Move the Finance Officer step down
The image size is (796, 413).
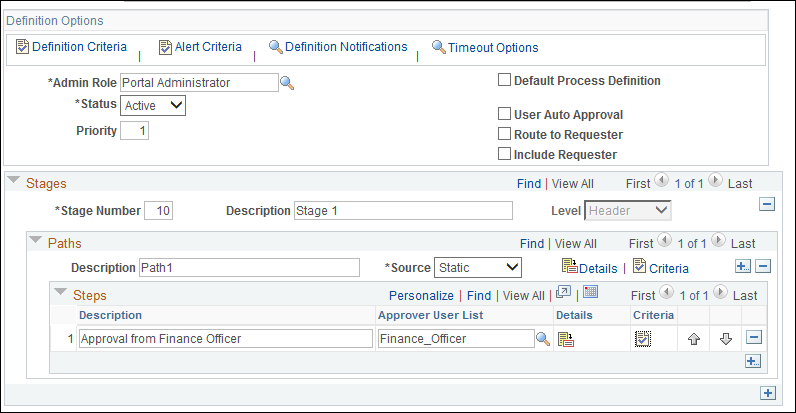[x=726, y=339]
